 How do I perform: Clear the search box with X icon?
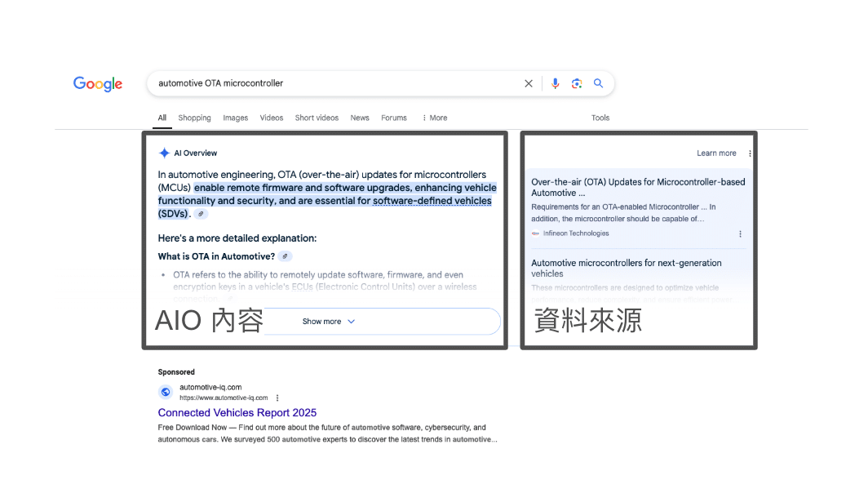pyautogui.click(x=529, y=83)
